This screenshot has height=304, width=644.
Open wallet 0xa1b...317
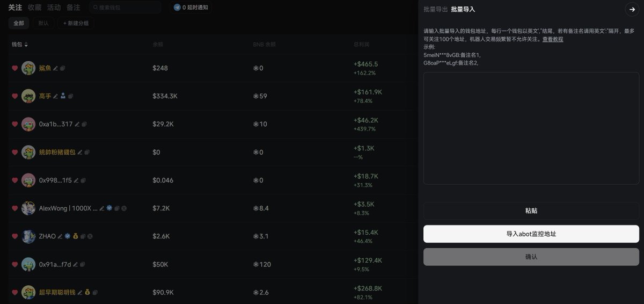pyautogui.click(x=56, y=124)
